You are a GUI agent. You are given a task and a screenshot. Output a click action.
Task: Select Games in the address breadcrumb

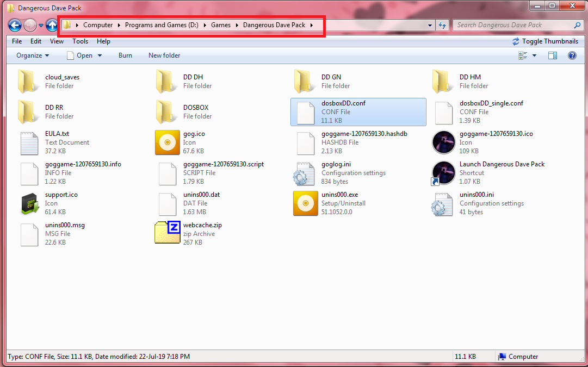click(x=221, y=25)
